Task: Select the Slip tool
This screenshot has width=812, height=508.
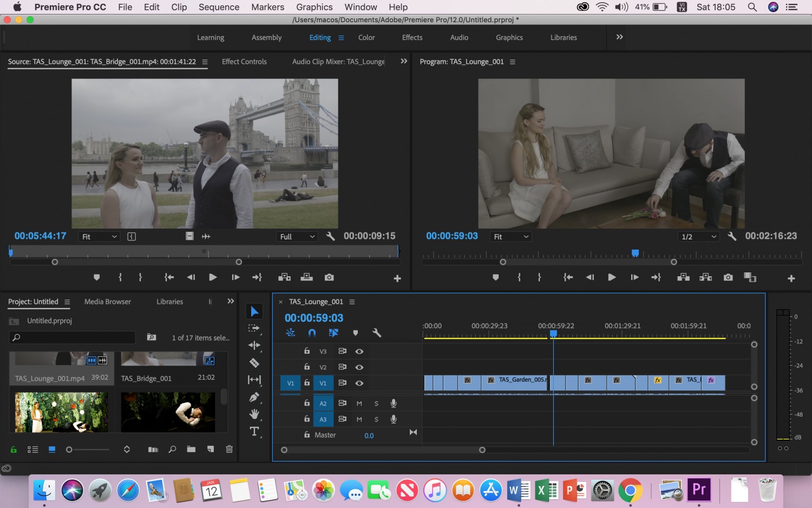Action: coord(254,380)
